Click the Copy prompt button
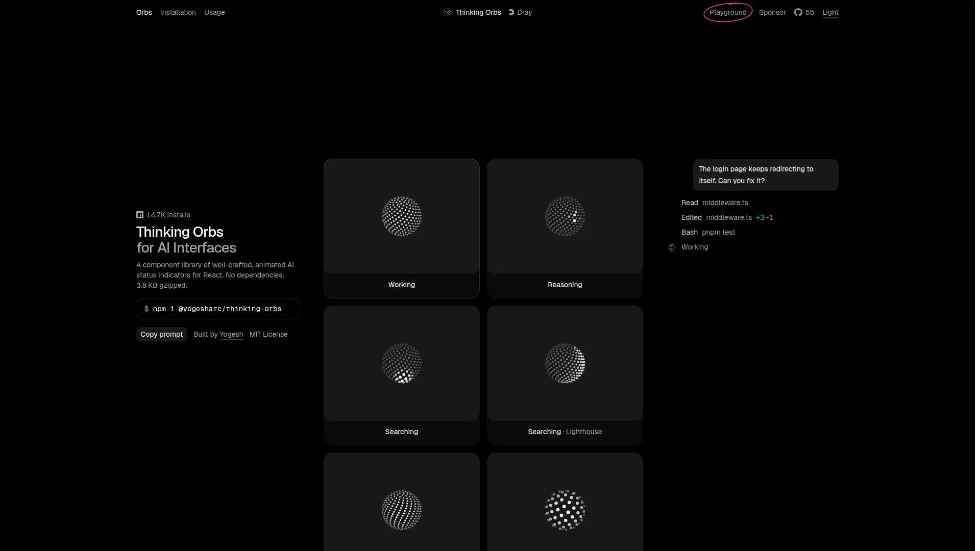 coord(162,334)
